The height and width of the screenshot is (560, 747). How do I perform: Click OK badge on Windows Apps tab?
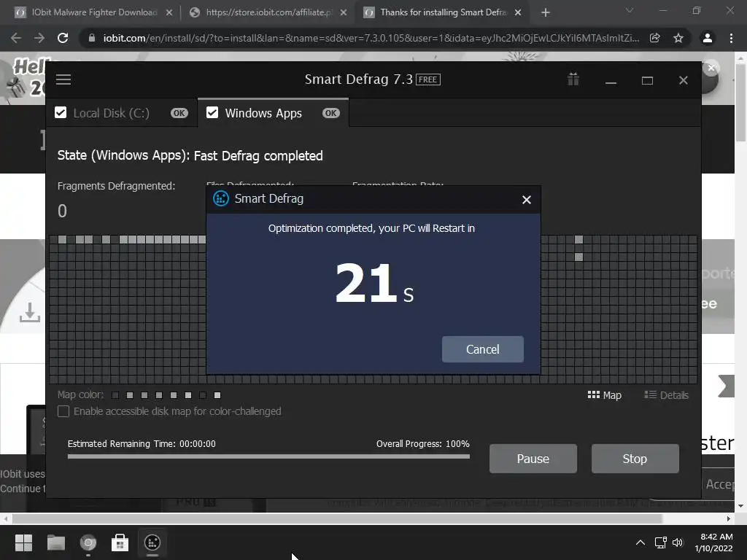(331, 113)
